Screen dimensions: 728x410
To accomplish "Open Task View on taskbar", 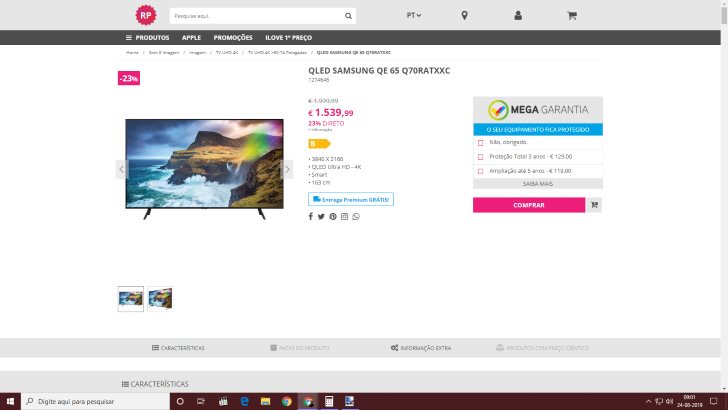I will (201, 401).
